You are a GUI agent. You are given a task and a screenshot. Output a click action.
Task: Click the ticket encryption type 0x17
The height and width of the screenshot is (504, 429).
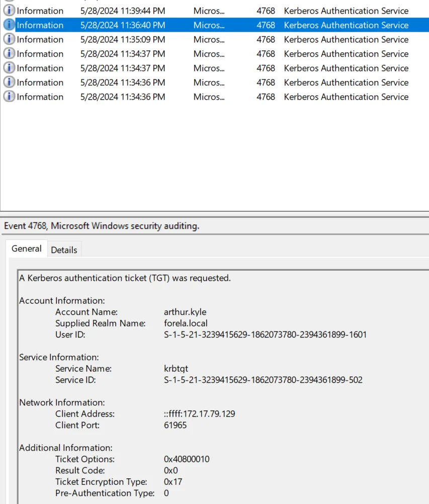pos(173,481)
